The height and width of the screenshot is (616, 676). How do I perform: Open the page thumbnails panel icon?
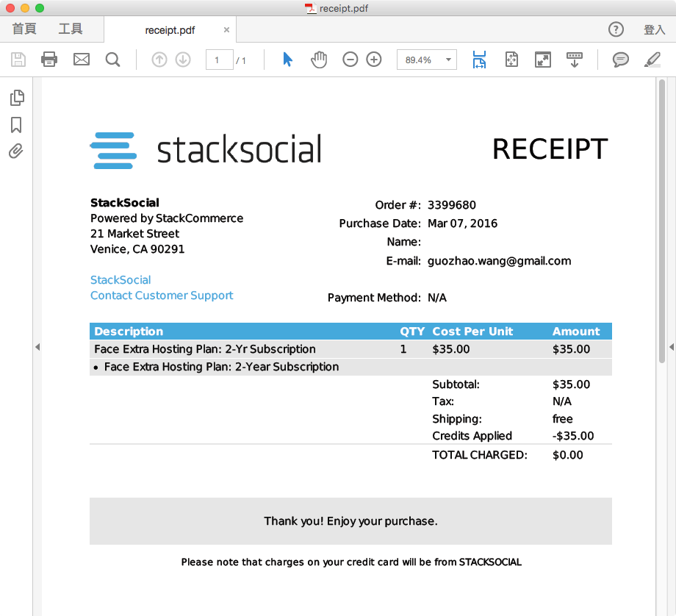[x=17, y=97]
